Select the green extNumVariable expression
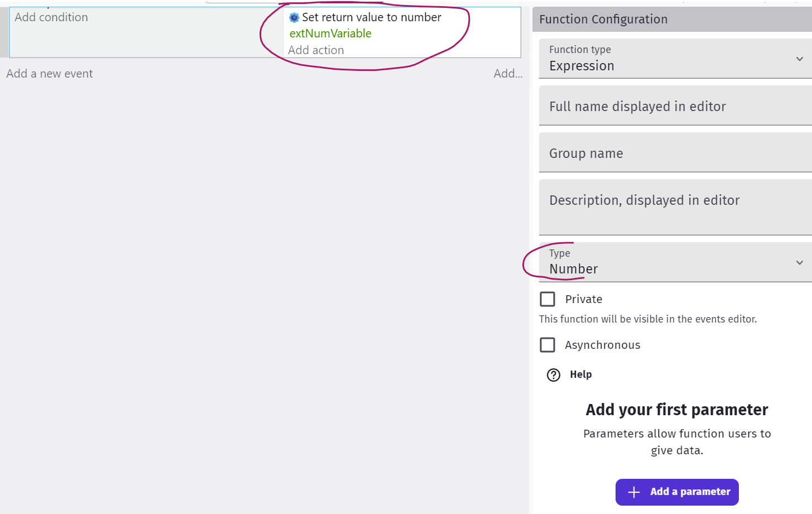Viewport: 812px width, 514px height. click(330, 33)
